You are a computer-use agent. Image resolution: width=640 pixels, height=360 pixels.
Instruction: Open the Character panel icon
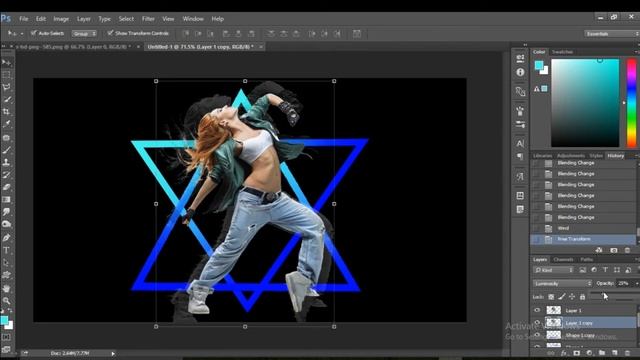[x=520, y=143]
